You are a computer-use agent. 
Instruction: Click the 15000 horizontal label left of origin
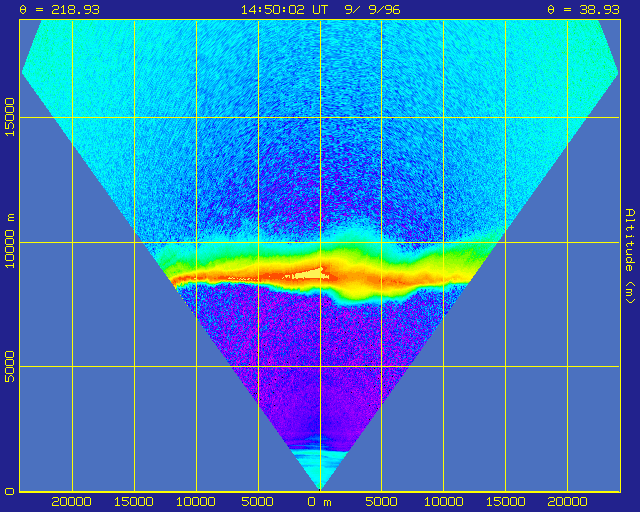tap(134, 502)
